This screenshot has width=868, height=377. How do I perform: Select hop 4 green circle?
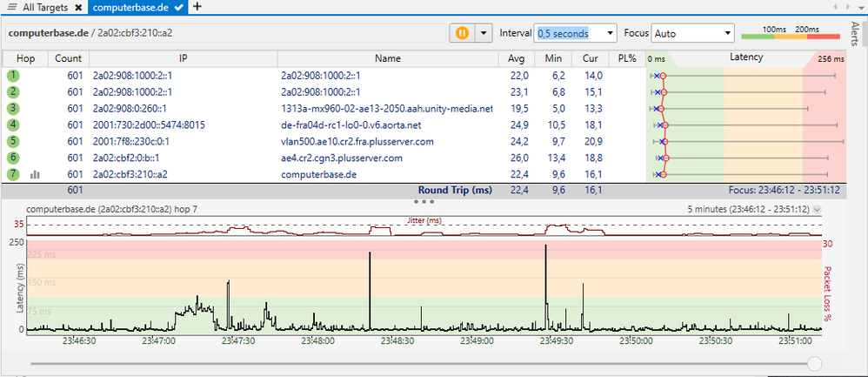click(x=13, y=125)
